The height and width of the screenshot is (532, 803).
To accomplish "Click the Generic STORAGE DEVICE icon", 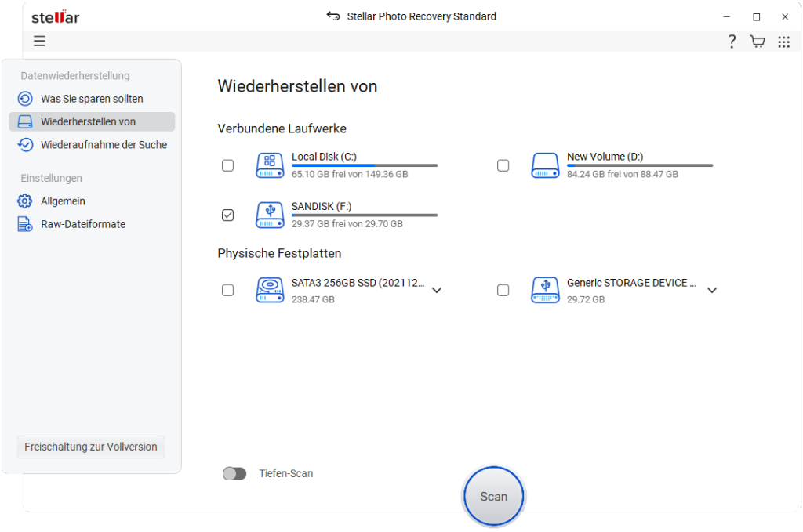I will point(545,290).
